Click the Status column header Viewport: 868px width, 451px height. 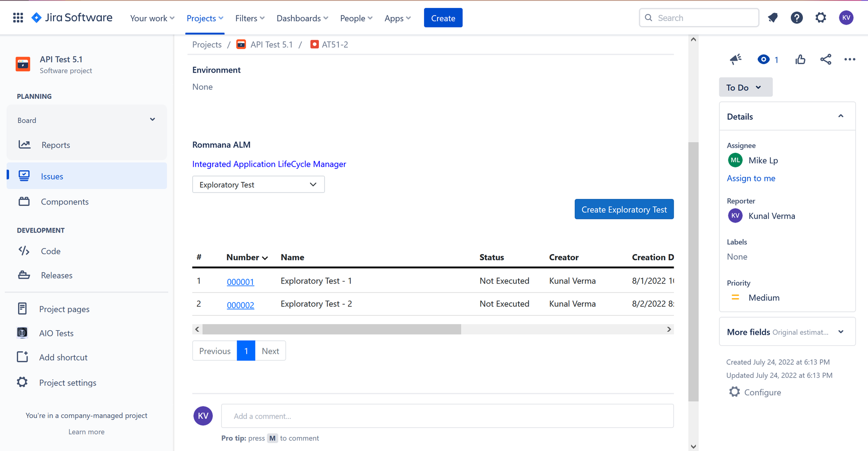[492, 257]
